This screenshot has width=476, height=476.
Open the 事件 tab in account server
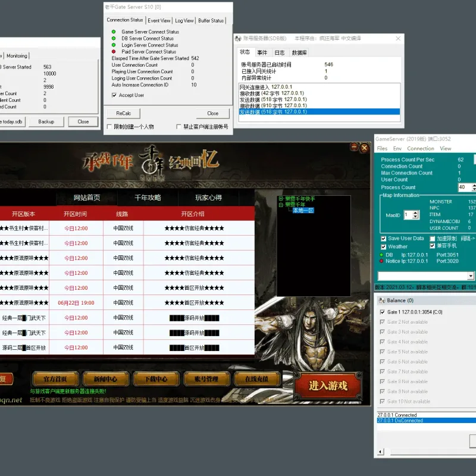pos(262,52)
